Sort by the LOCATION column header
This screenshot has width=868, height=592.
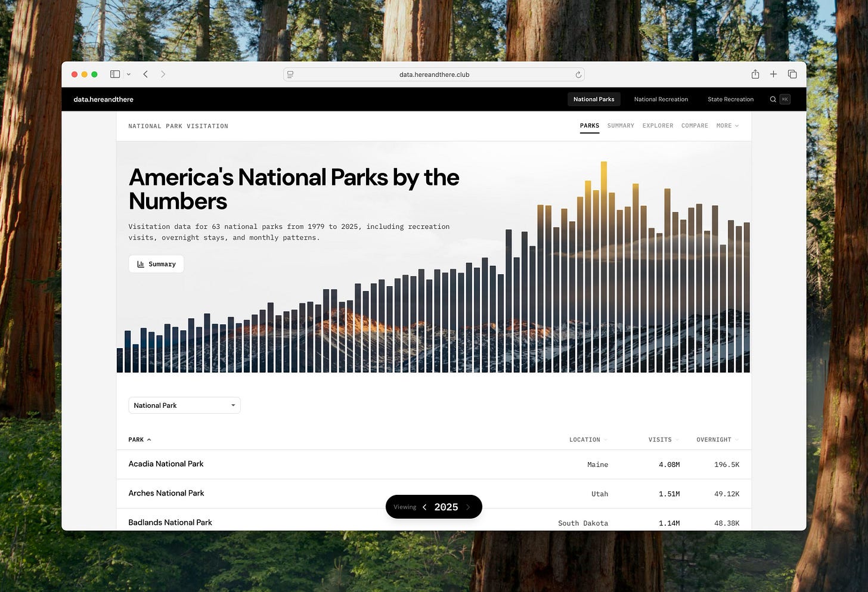coord(588,440)
